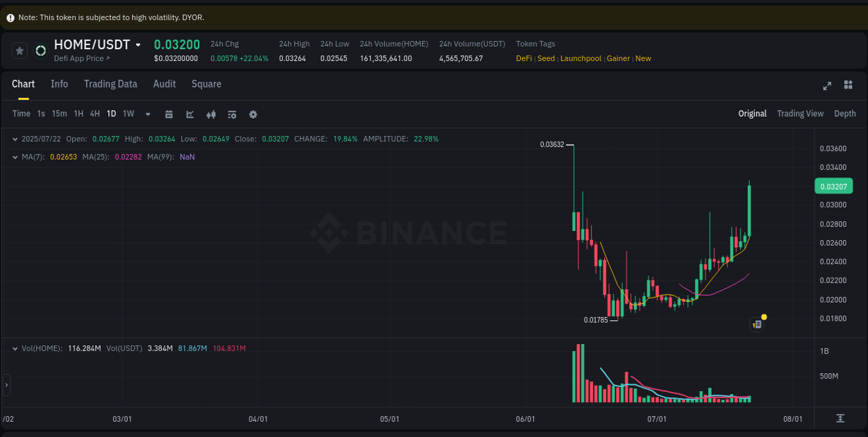Open the extra timeframes dropdown after 1W
Image resolution: width=868 pixels, height=437 pixels.
[x=147, y=114]
